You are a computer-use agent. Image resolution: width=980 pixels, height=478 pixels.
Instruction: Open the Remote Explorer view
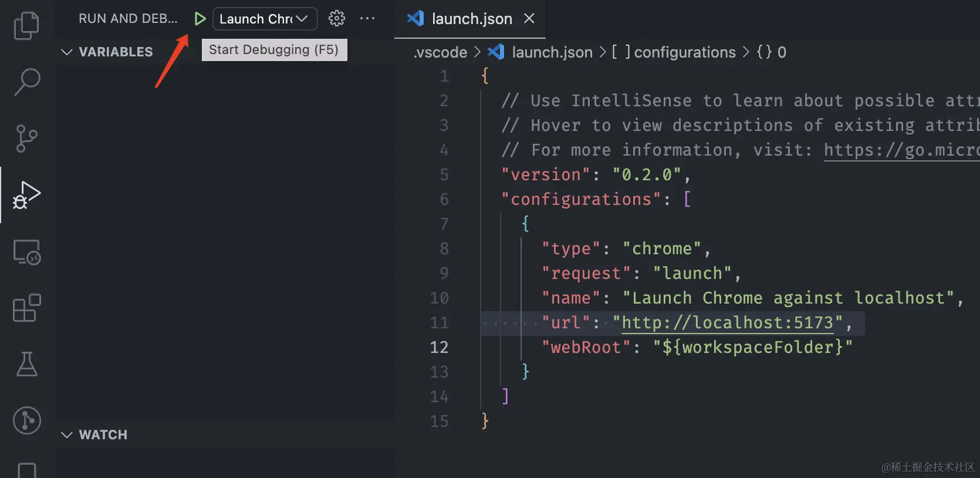coord(26,252)
